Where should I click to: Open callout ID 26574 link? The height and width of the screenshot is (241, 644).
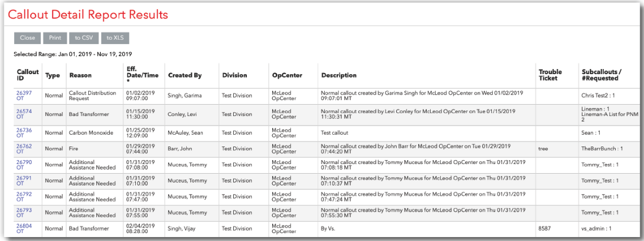[x=23, y=111]
